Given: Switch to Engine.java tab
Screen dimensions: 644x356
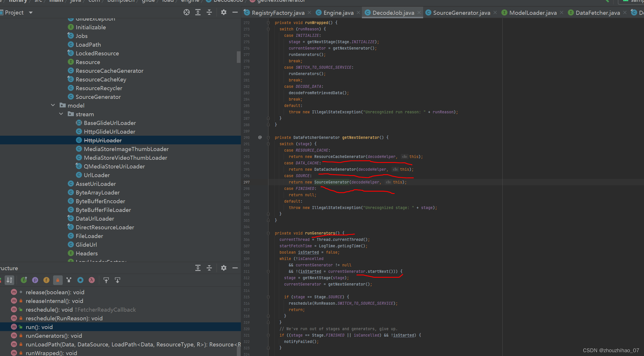Looking at the screenshot, I should pyautogui.click(x=338, y=12).
